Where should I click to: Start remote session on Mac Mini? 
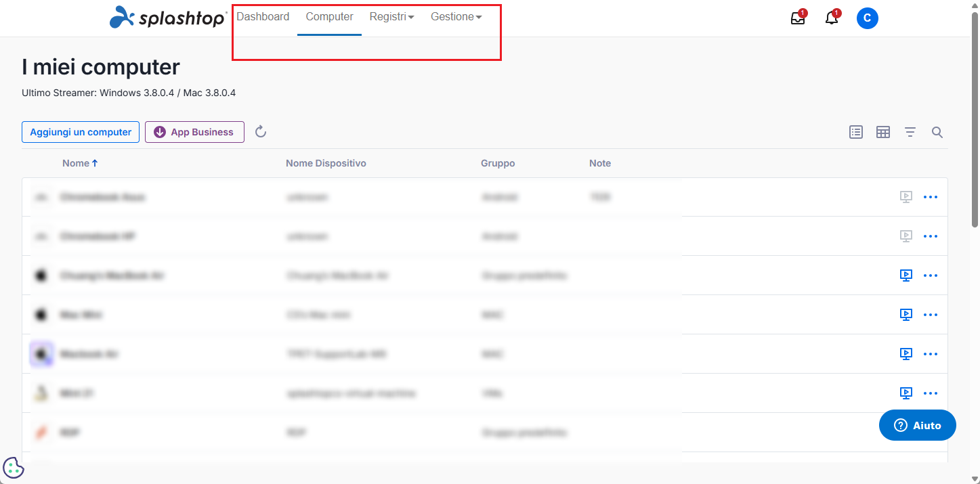tap(906, 315)
